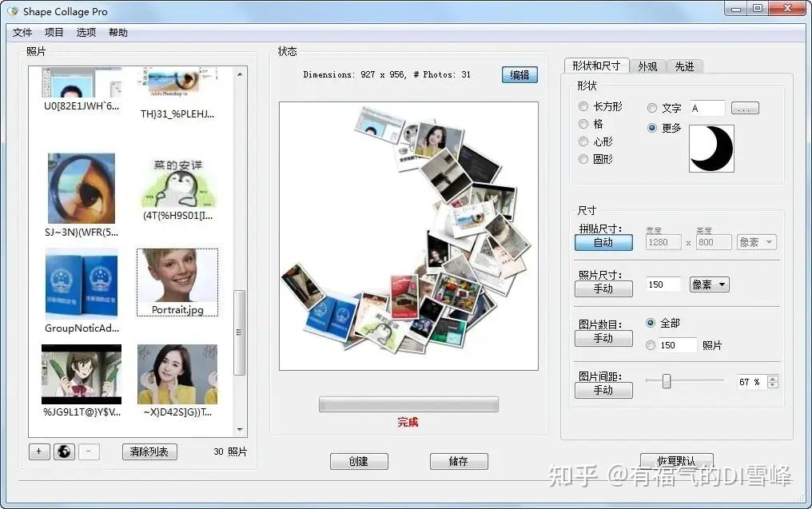Click the crescent moon shape preview
Viewport: 812px width, 509px height.
click(x=710, y=149)
